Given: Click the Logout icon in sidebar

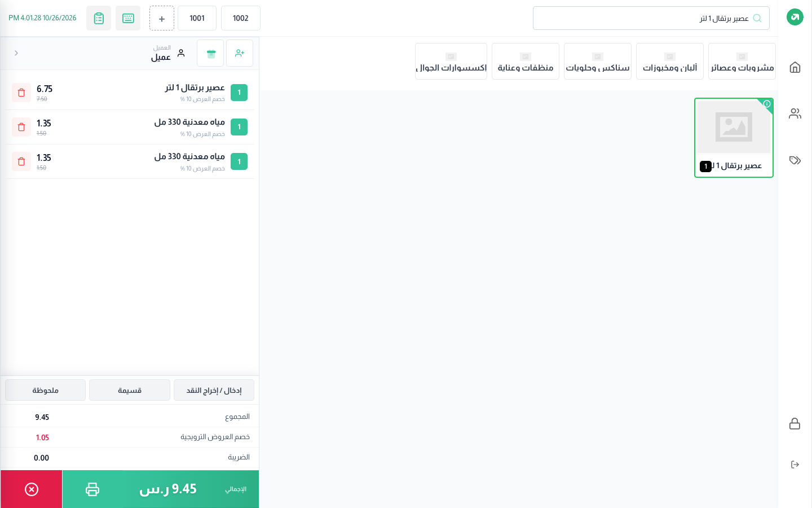Looking at the screenshot, I should point(795,465).
